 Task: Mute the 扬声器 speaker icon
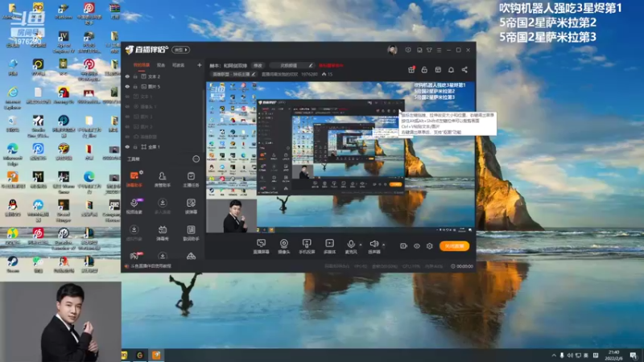click(x=374, y=245)
